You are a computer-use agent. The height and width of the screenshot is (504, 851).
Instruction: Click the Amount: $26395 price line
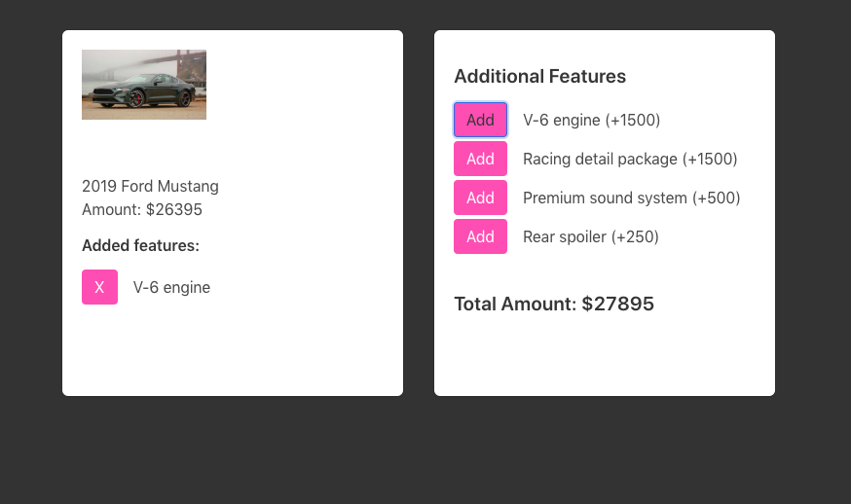pyautogui.click(x=142, y=209)
